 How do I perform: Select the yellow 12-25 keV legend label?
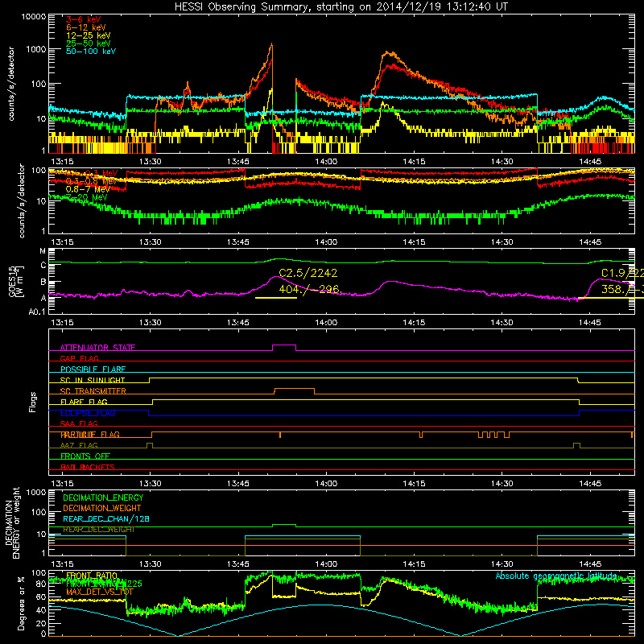click(89, 35)
